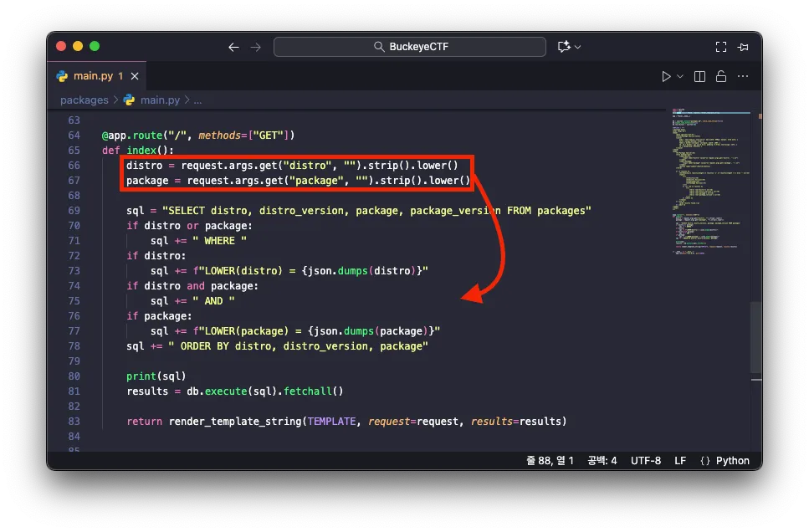Viewport: 809px width, 532px height.
Task: Click the Python file icon in breadcrumb
Action: pos(129,100)
